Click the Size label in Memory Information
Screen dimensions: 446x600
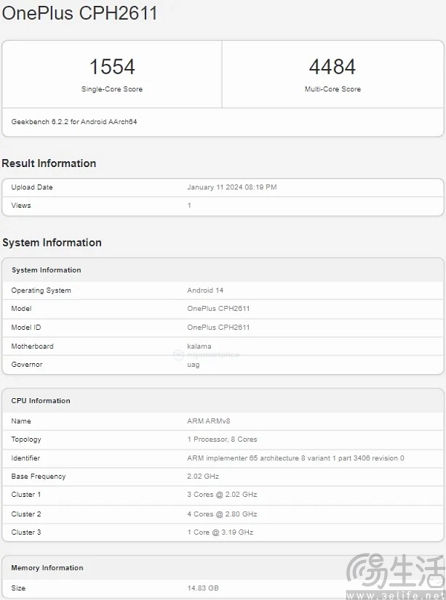click(18, 588)
